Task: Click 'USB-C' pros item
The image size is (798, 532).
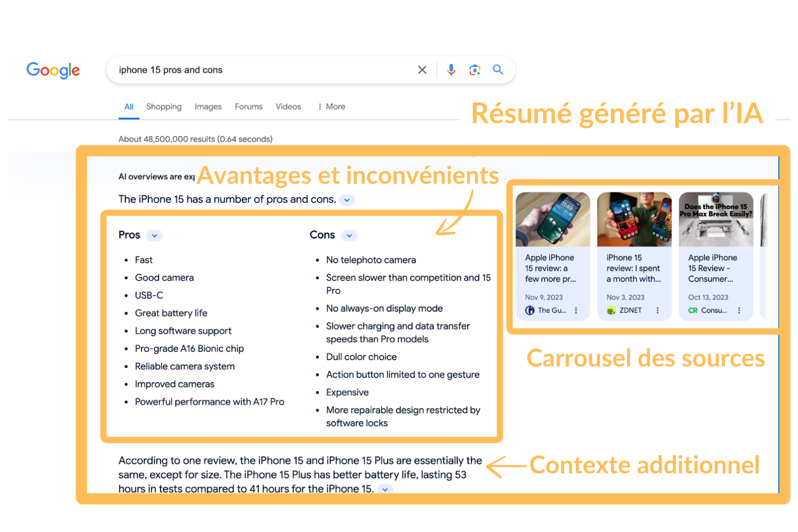Action: (149, 295)
